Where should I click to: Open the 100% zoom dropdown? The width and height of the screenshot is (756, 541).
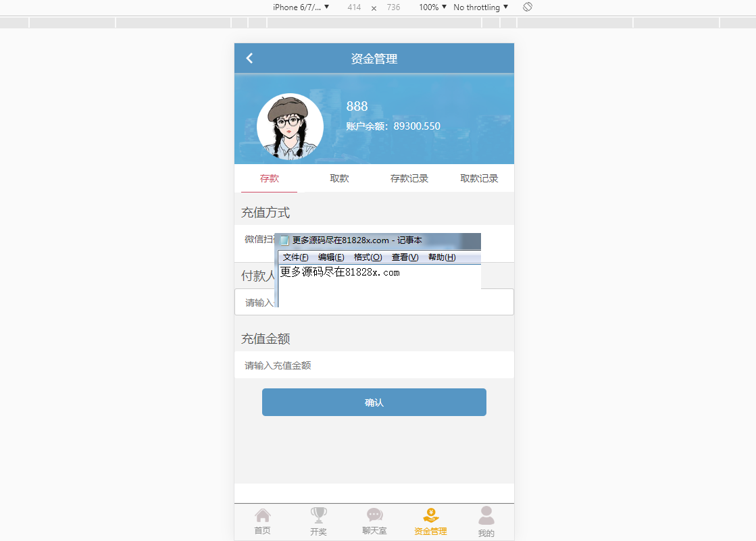[433, 7]
